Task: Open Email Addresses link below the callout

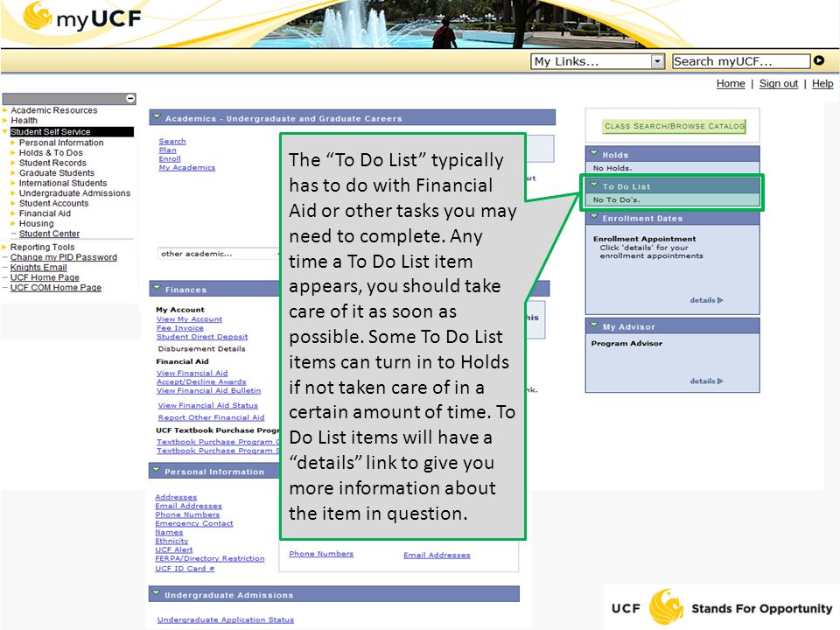Action: [x=437, y=556]
